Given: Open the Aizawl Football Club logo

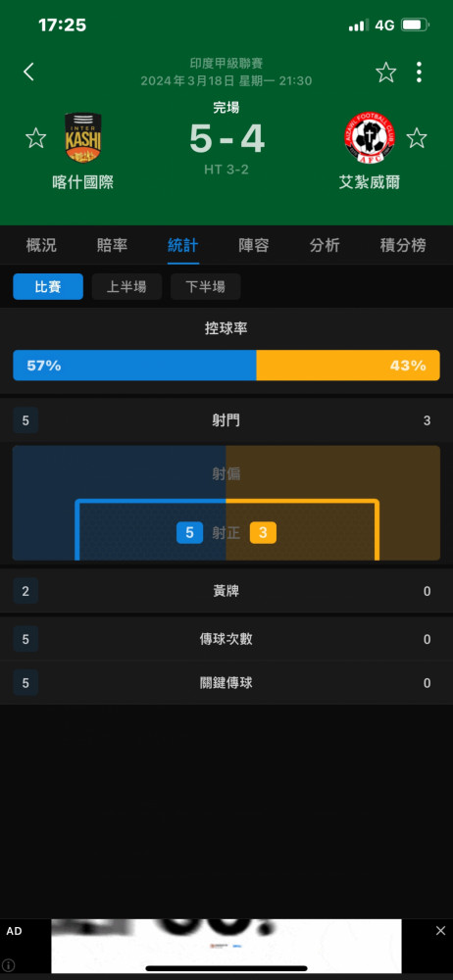Looking at the screenshot, I should point(369,138).
